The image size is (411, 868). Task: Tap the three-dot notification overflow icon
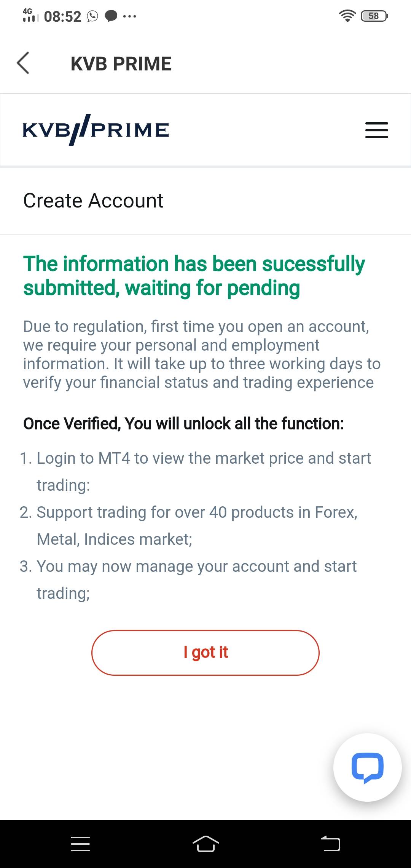tap(130, 16)
